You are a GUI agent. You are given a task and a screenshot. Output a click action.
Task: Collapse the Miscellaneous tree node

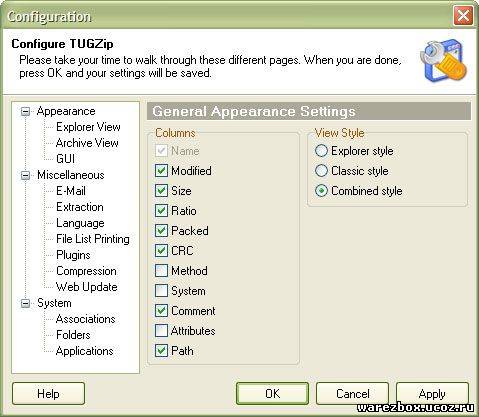[x=26, y=175]
